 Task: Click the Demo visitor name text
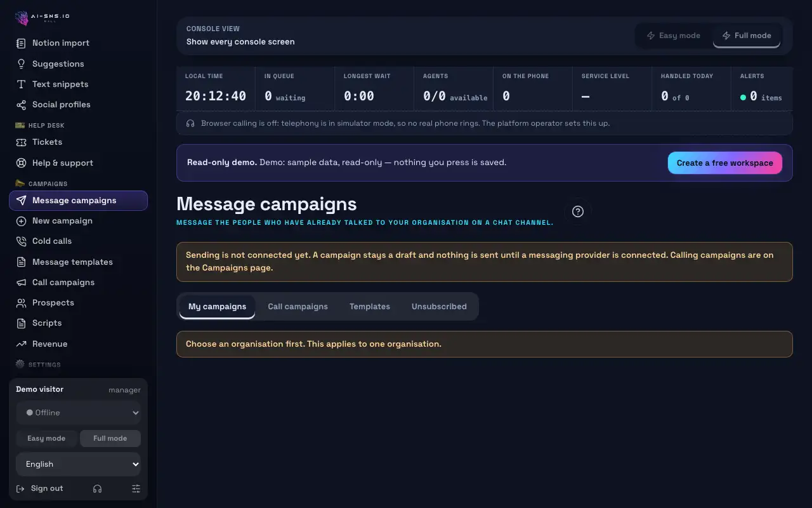tap(40, 389)
